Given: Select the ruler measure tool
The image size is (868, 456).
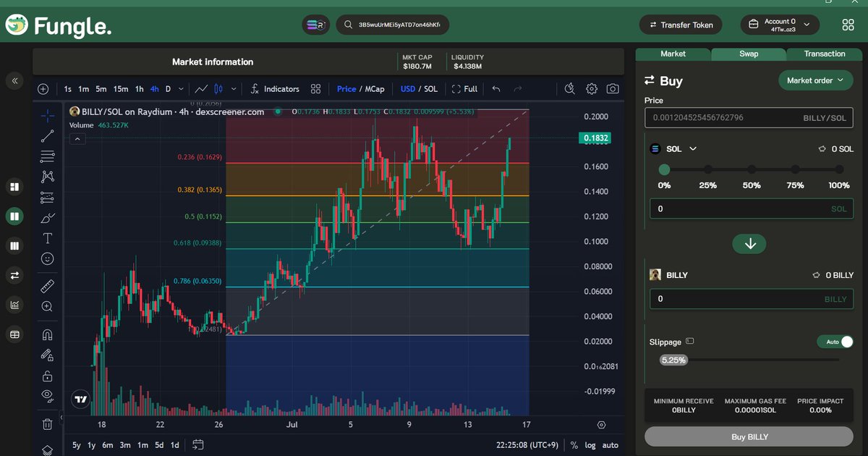Looking at the screenshot, I should coord(48,286).
